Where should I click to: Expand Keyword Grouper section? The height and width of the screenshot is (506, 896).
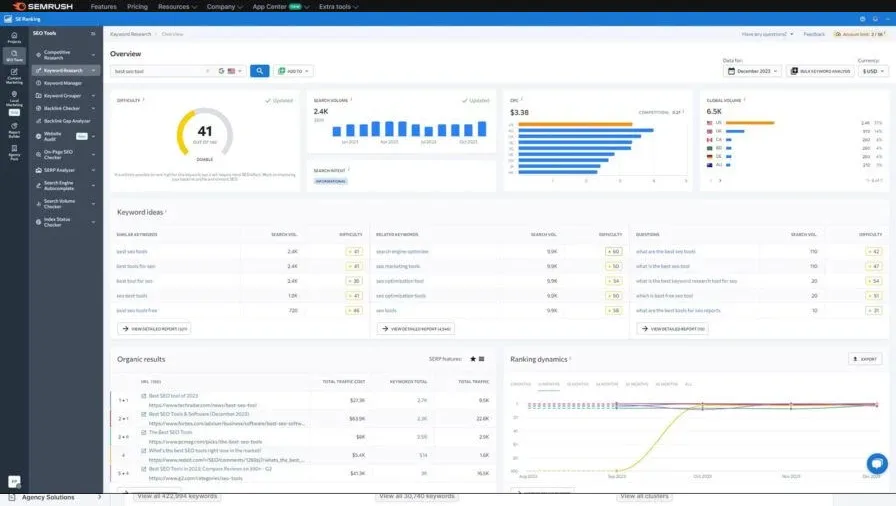pos(93,96)
